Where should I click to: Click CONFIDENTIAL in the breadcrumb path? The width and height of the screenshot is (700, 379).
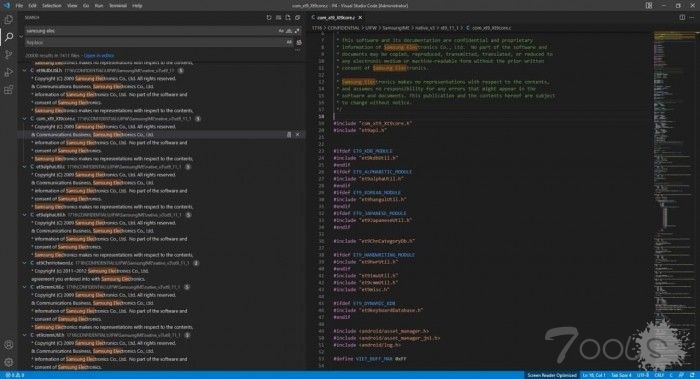coord(343,28)
